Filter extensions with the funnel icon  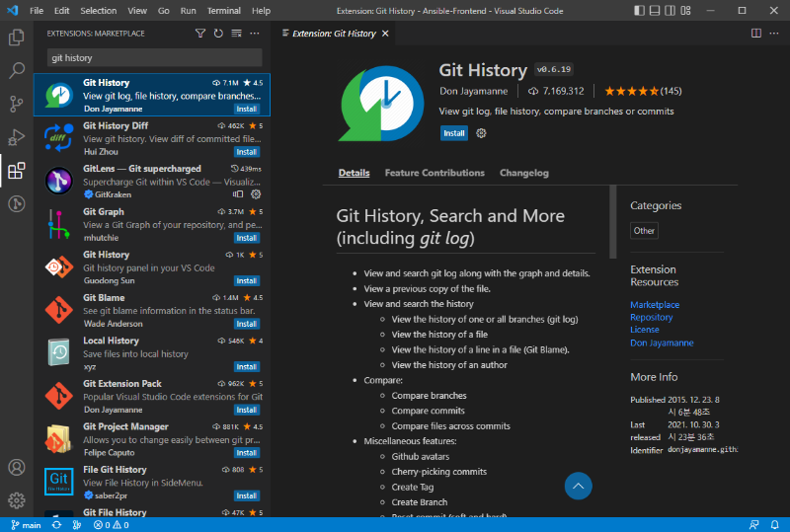pos(200,34)
